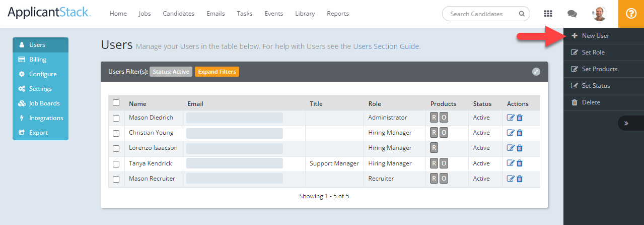
Task: Check the box for Christian Young
Action: click(116, 133)
